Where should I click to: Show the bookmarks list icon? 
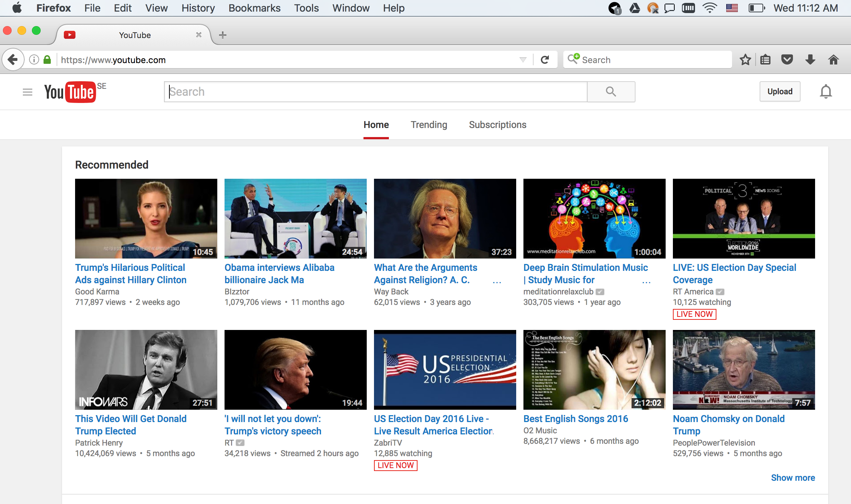(765, 60)
